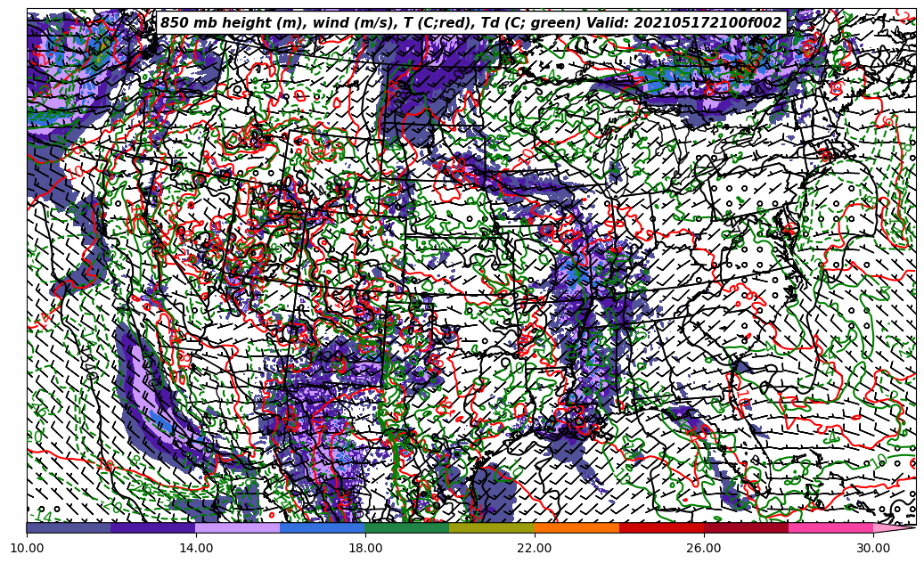
Task: Click the 10–12 slate-blue colorbar segment
Action: [69, 528]
